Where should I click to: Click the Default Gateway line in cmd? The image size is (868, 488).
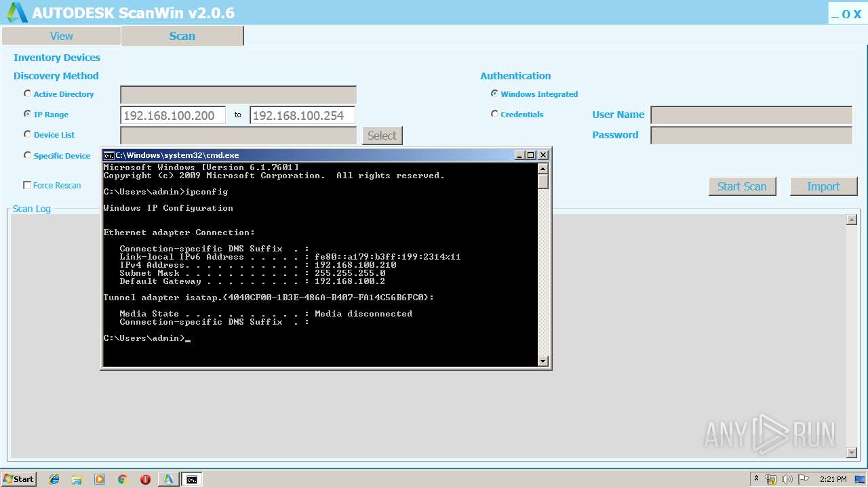click(252, 281)
